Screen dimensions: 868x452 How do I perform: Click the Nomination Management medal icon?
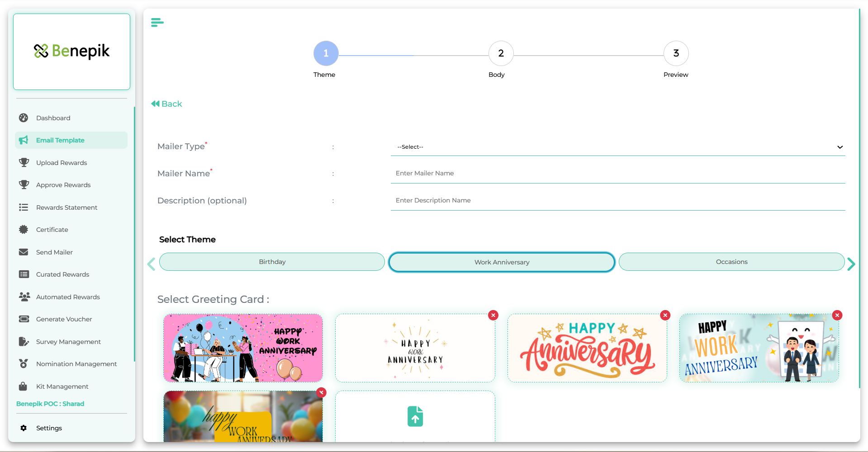pos(24,364)
